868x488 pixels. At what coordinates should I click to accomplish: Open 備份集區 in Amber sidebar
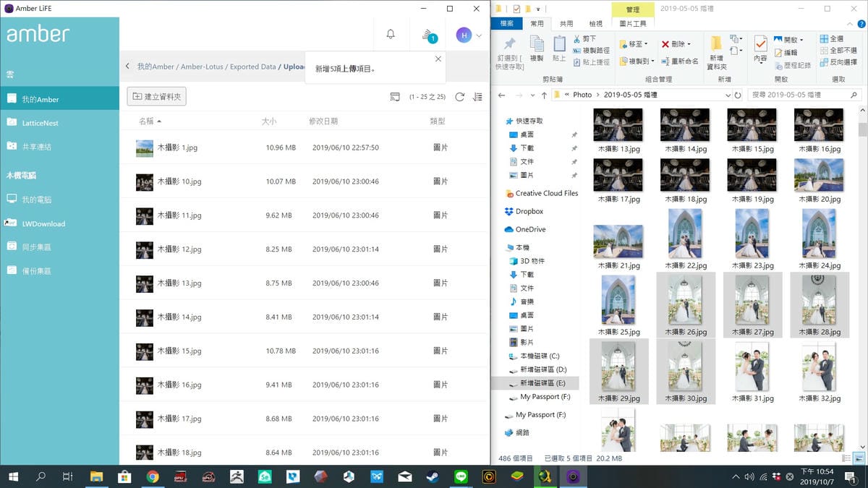[x=59, y=271]
